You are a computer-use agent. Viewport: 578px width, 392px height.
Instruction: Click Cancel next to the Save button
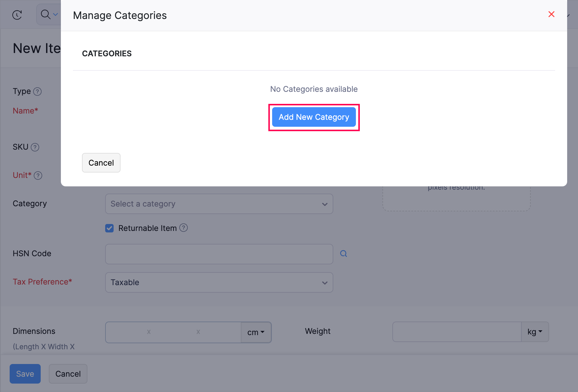(x=68, y=374)
